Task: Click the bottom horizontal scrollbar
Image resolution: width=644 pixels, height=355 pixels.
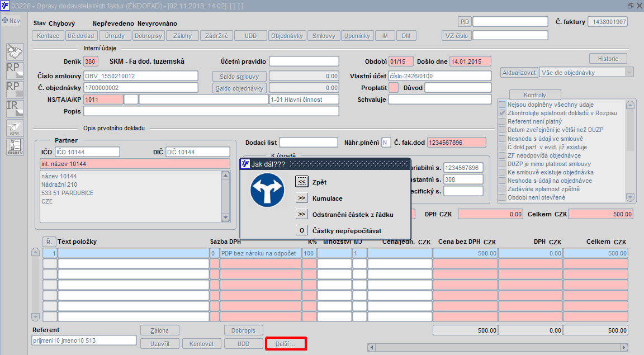Action: [498, 348]
